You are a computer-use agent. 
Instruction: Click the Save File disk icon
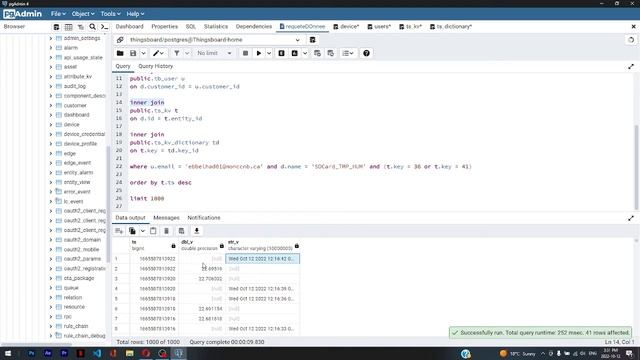[x=133, y=53]
